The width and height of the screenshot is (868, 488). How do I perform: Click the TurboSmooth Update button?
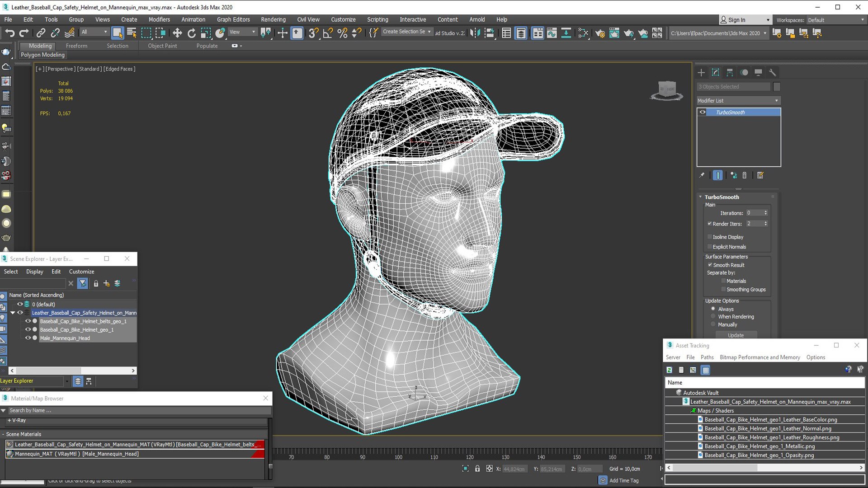click(x=736, y=335)
